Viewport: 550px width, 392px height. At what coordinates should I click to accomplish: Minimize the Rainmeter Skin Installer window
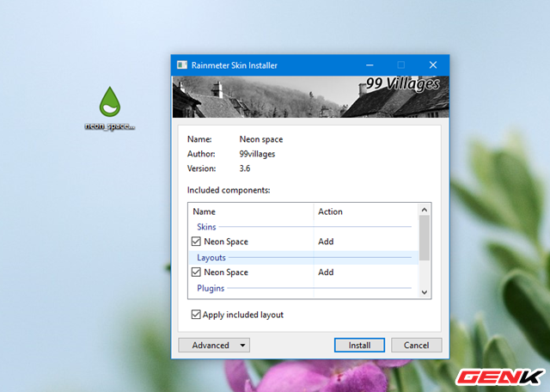[370, 65]
